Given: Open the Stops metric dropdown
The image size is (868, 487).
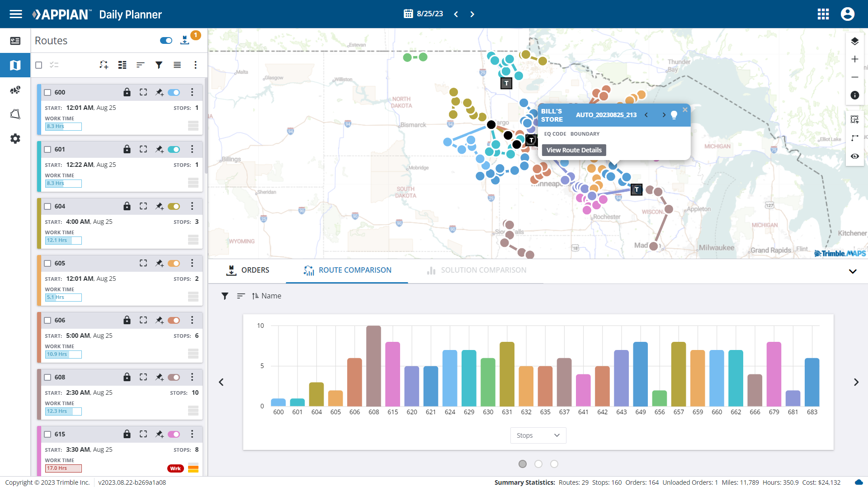Looking at the screenshot, I should tap(538, 435).
